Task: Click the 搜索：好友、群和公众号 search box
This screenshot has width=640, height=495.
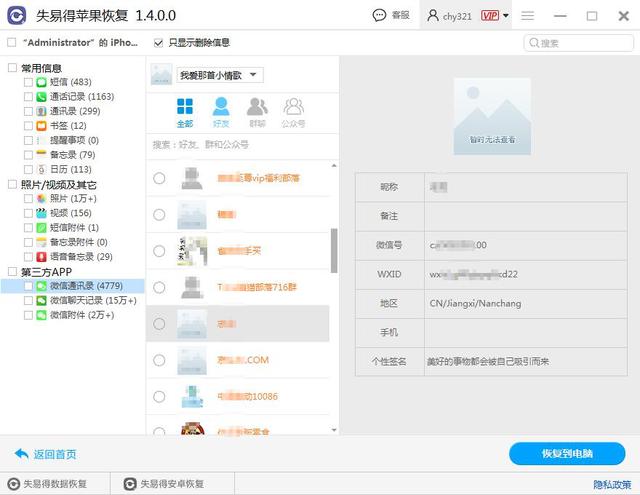Action: click(242, 144)
